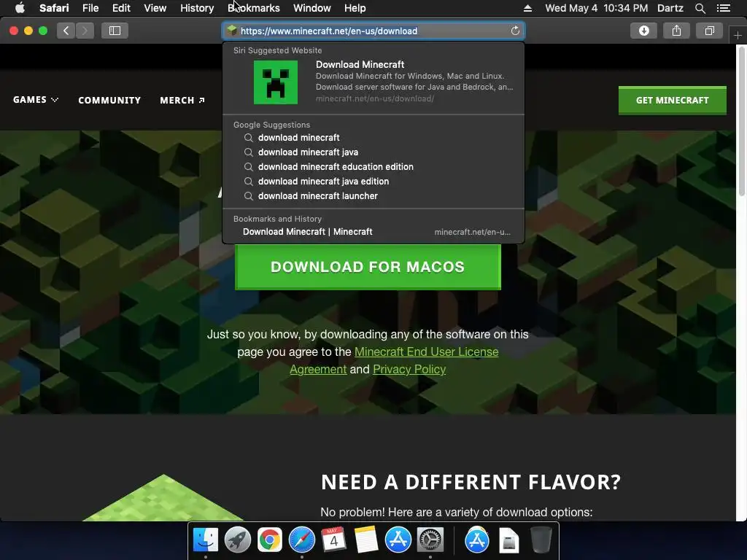This screenshot has width=747, height=560.
Task: Open the COMMUNITY navigation link
Action: 109,100
